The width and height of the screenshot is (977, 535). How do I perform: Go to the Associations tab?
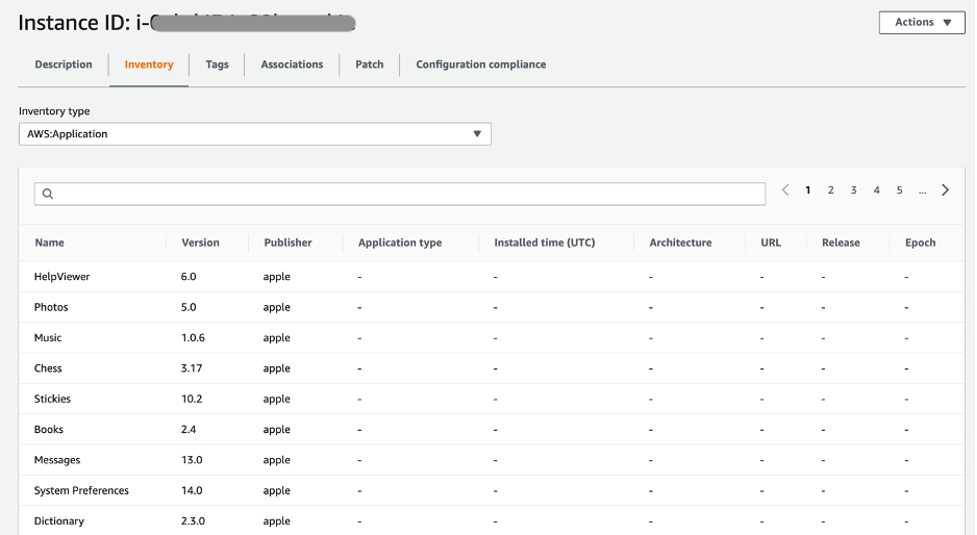point(292,64)
